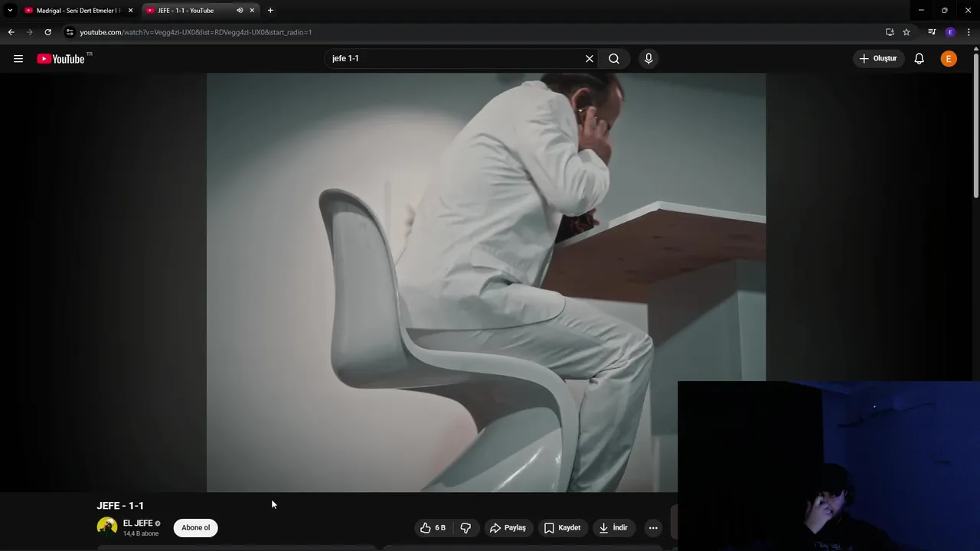The height and width of the screenshot is (551, 980).
Task: Open a new browser tab
Action: (x=270, y=11)
